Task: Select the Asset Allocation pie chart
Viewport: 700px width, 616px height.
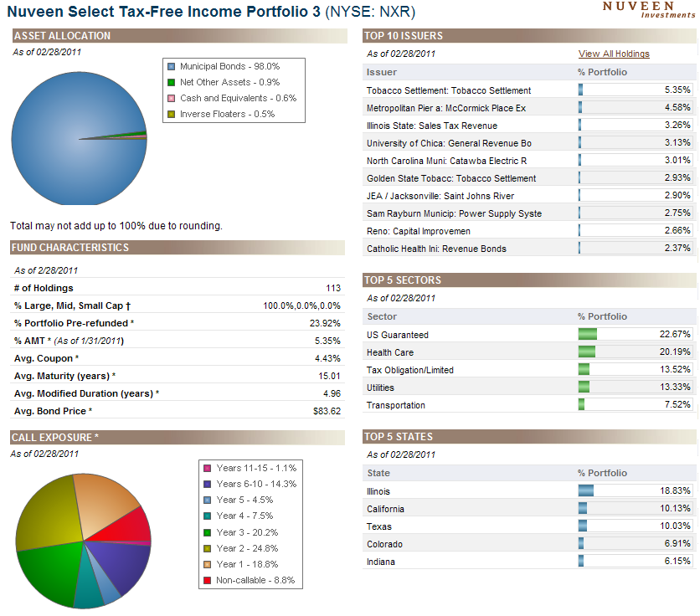Action: tap(79, 137)
